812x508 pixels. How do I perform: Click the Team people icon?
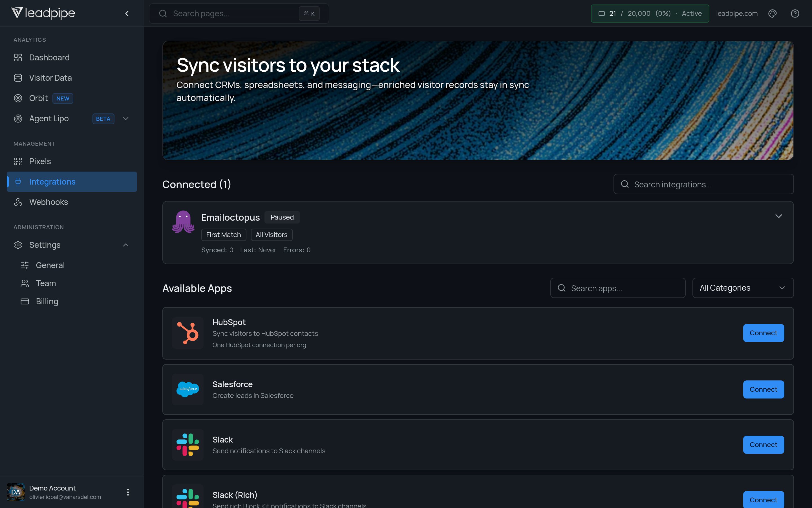click(25, 283)
